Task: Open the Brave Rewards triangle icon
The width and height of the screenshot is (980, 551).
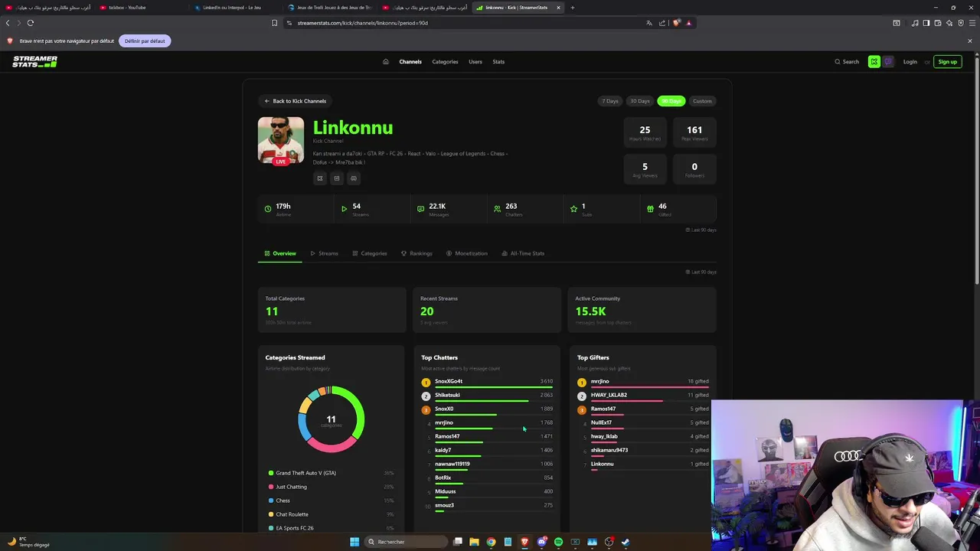Action: pos(688,23)
